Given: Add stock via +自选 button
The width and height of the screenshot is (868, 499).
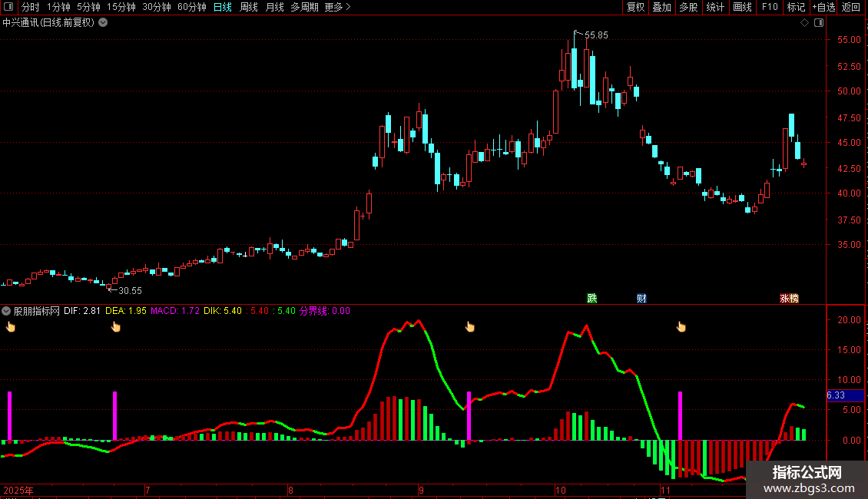Looking at the screenshot, I should tap(823, 7).
